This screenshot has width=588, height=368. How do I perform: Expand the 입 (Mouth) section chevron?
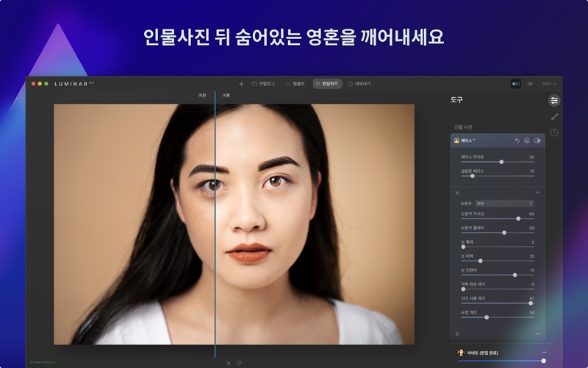tap(537, 333)
